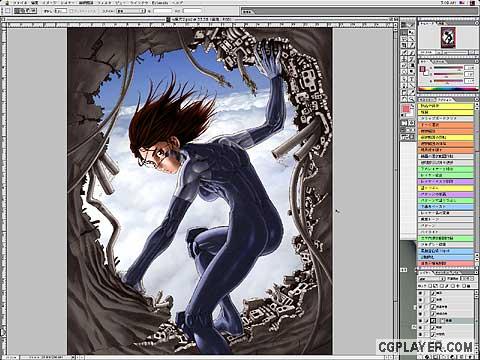Image resolution: width=480 pixels, height=360 pixels.
Task: Select the Hand tool
Action: [404, 99]
